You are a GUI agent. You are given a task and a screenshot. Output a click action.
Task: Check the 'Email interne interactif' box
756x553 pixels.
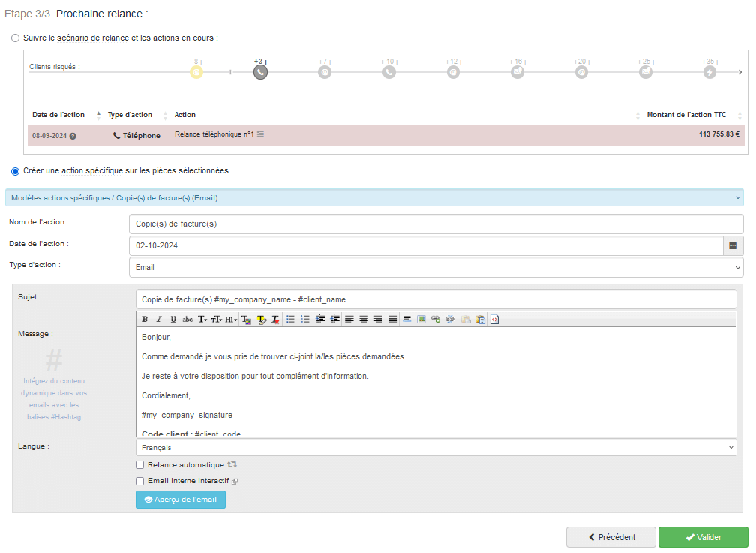click(x=140, y=482)
